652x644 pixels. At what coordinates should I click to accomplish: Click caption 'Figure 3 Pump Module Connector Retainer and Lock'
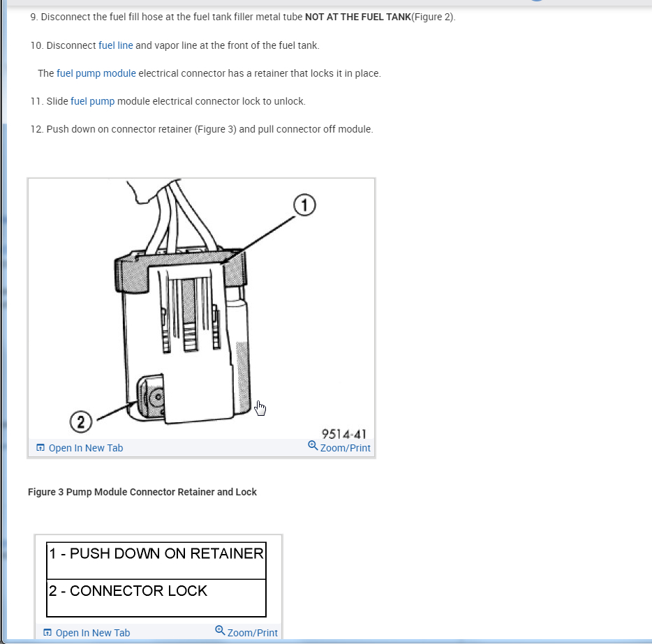coord(142,492)
